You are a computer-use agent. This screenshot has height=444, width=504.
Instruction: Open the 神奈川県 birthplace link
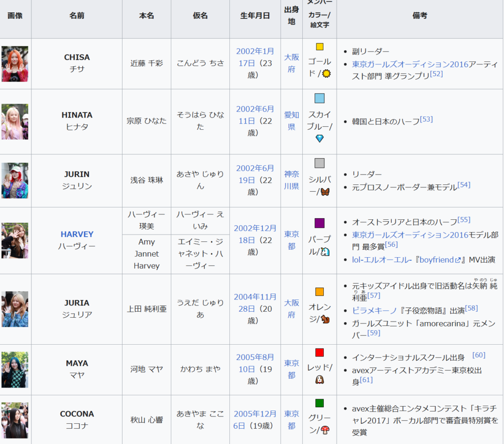tap(291, 180)
